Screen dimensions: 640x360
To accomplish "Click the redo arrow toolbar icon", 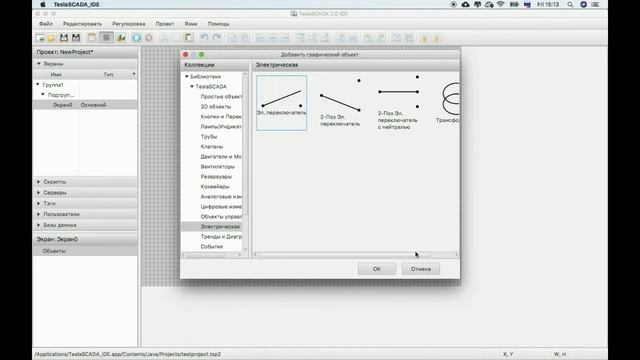I will coord(217,38).
